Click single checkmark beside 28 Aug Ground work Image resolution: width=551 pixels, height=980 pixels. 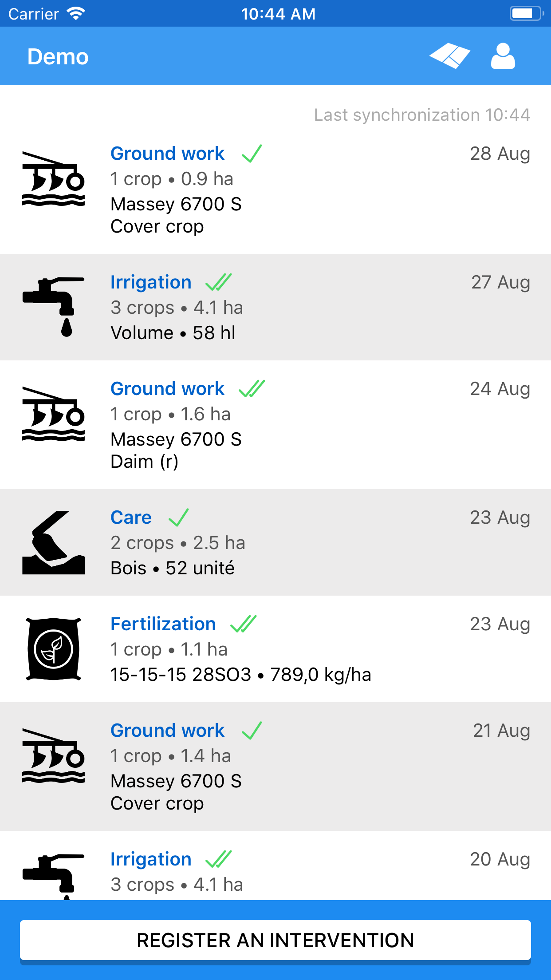coord(252,154)
